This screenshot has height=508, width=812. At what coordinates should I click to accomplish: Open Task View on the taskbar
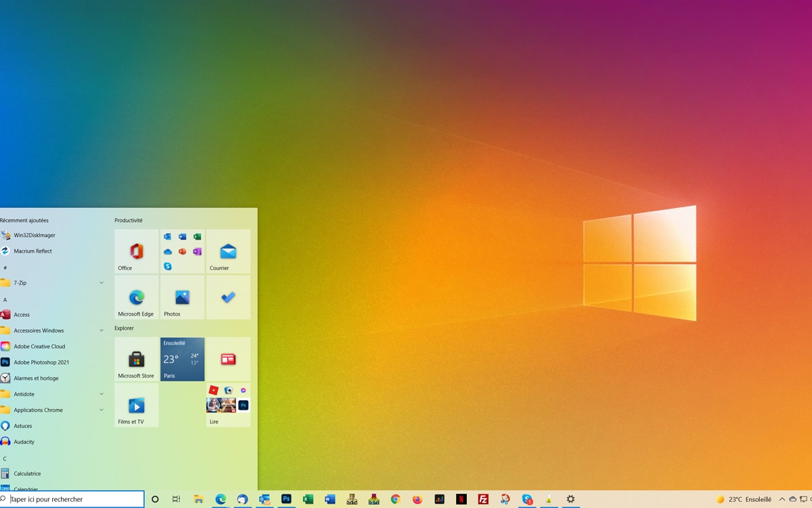(x=176, y=499)
